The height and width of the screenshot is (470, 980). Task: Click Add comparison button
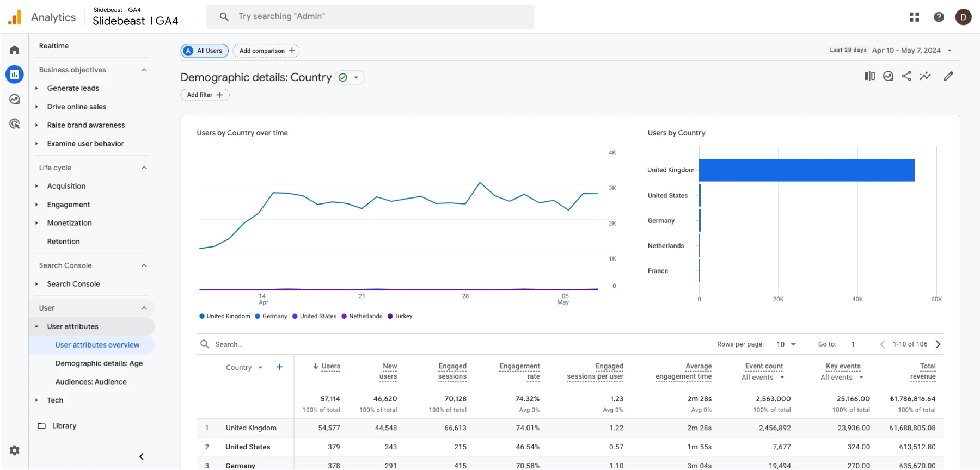[x=266, y=51]
